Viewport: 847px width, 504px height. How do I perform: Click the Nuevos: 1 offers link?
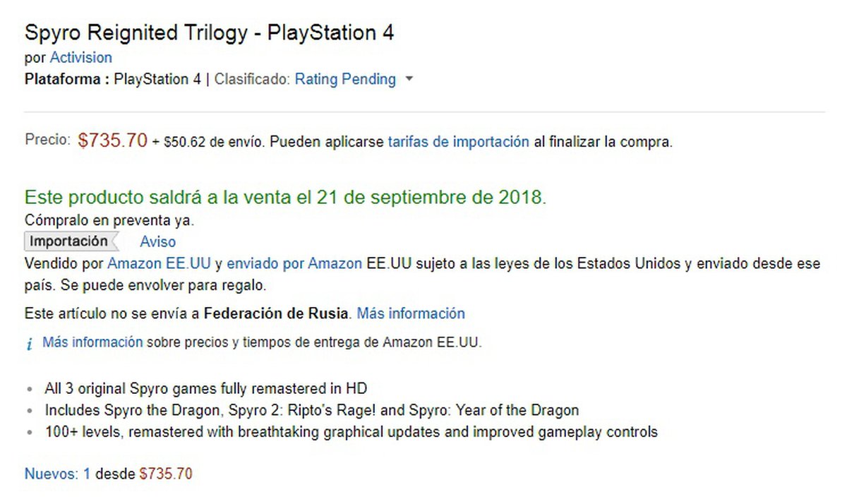coord(57,474)
